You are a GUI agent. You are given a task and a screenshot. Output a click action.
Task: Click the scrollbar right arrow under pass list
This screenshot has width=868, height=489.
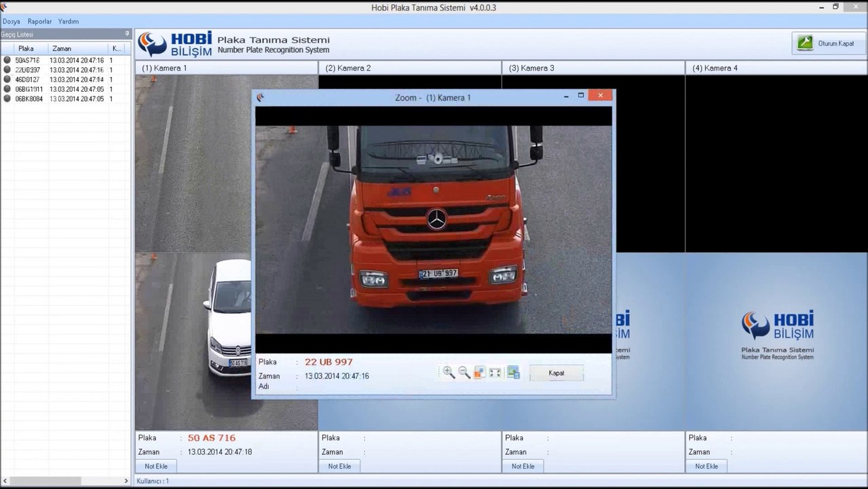click(x=126, y=481)
